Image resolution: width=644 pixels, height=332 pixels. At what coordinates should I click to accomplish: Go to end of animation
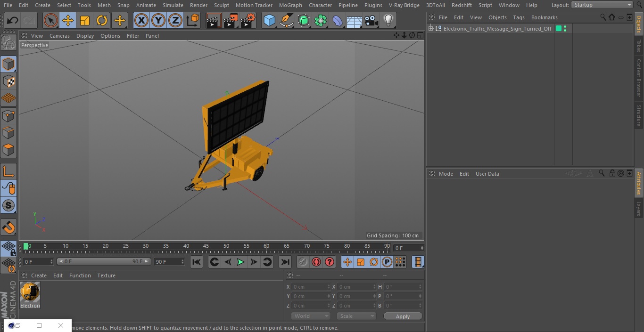pyautogui.click(x=285, y=262)
